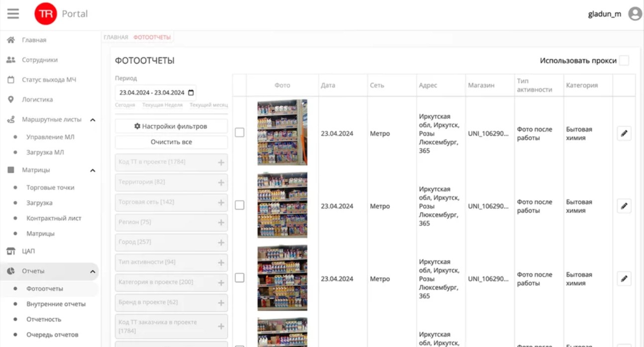Collapse the Маршрутные листы section

(x=92, y=120)
